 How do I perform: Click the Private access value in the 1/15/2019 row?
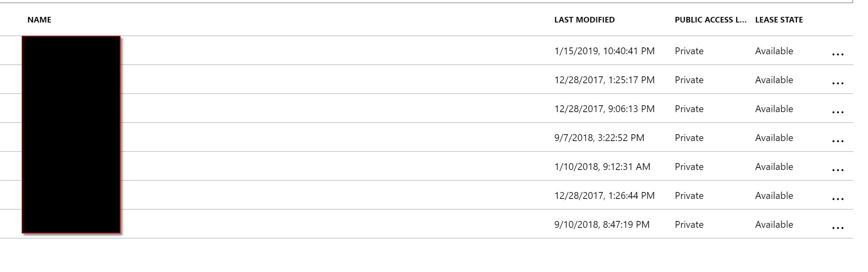pyautogui.click(x=689, y=51)
